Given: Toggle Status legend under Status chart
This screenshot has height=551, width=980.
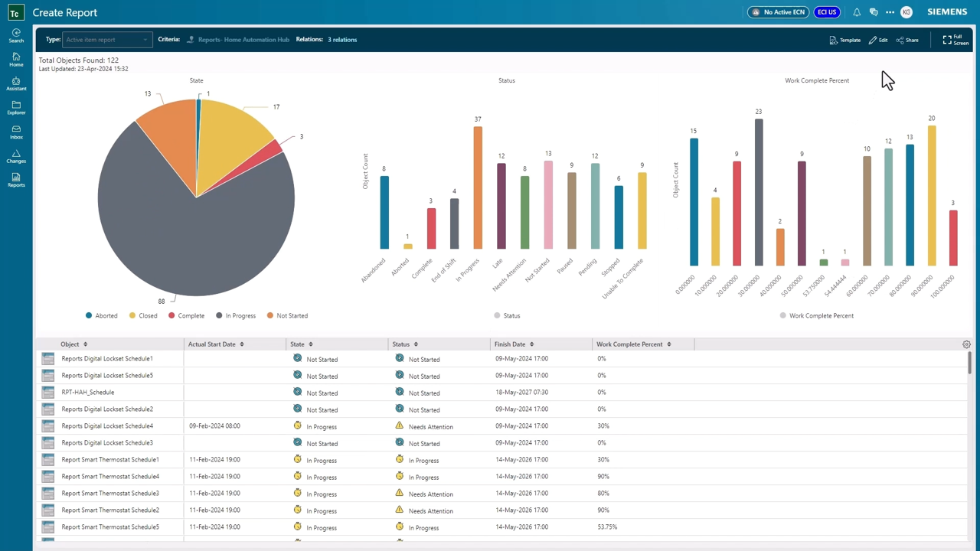Looking at the screenshot, I should (507, 315).
